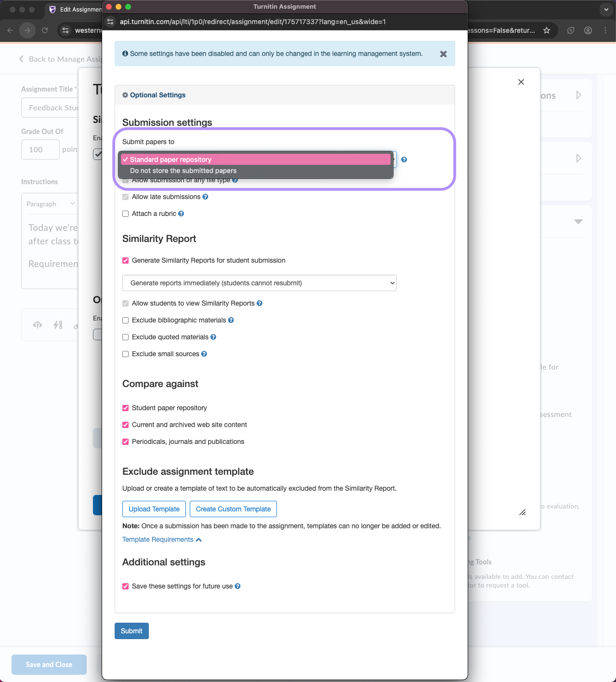The height and width of the screenshot is (682, 616).
Task: Toggle Exclude small sources checkbox
Action: (x=126, y=354)
